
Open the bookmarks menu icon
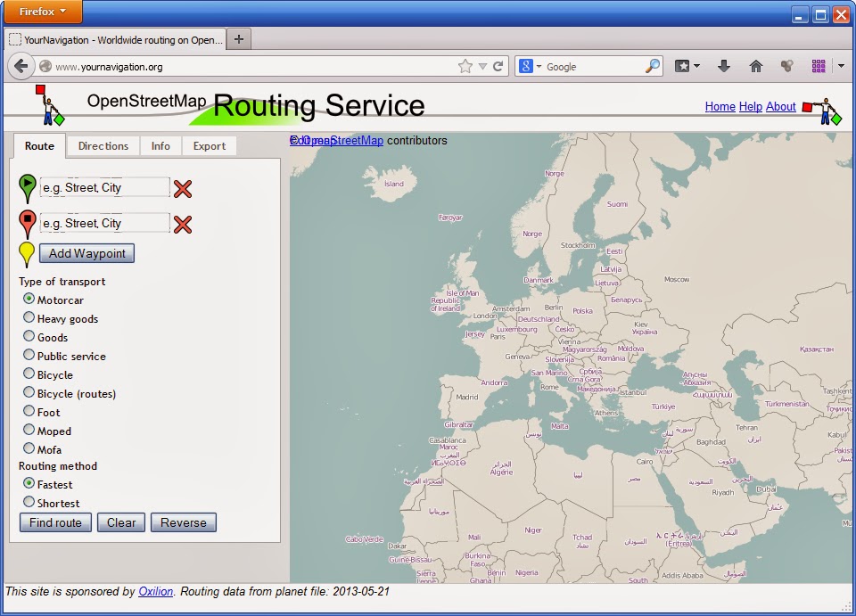click(x=682, y=67)
